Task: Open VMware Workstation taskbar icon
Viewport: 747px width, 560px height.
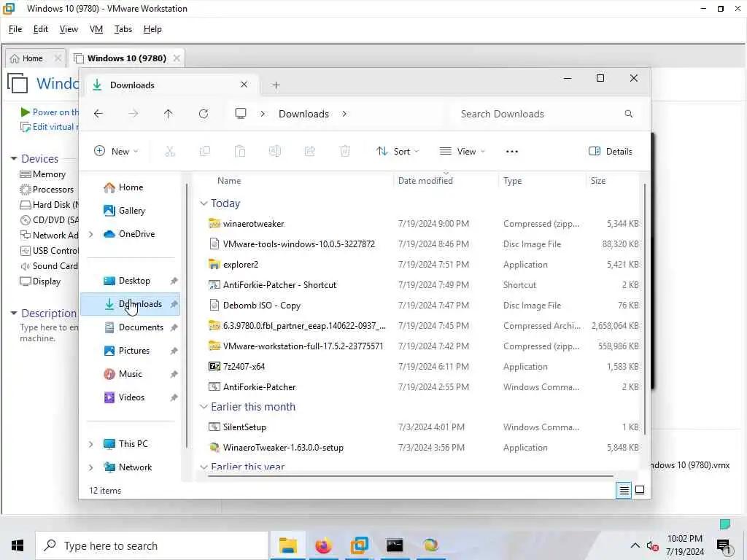Action: tap(359, 545)
